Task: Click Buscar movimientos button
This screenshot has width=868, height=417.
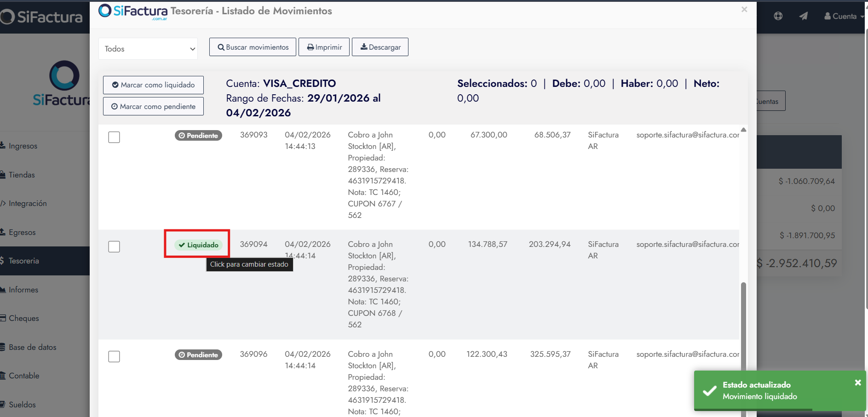Action: [x=253, y=47]
